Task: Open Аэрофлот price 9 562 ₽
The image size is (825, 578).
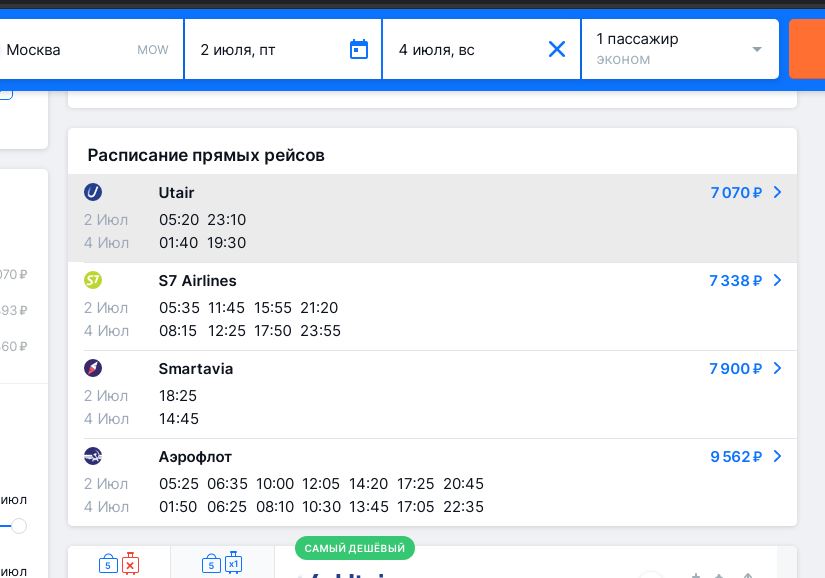Action: pyautogui.click(x=736, y=457)
